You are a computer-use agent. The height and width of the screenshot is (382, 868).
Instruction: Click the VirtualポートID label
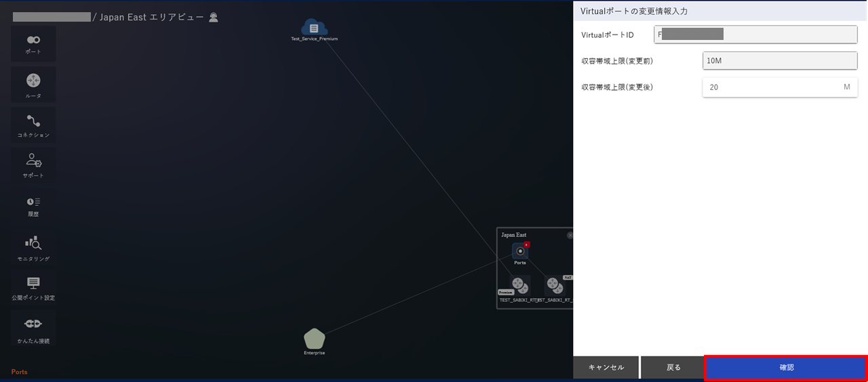608,35
